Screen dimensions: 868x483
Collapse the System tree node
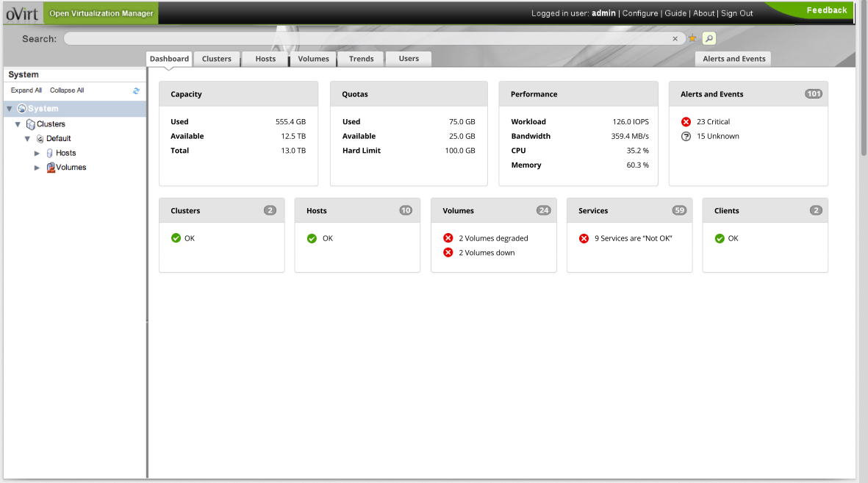pyautogui.click(x=9, y=109)
